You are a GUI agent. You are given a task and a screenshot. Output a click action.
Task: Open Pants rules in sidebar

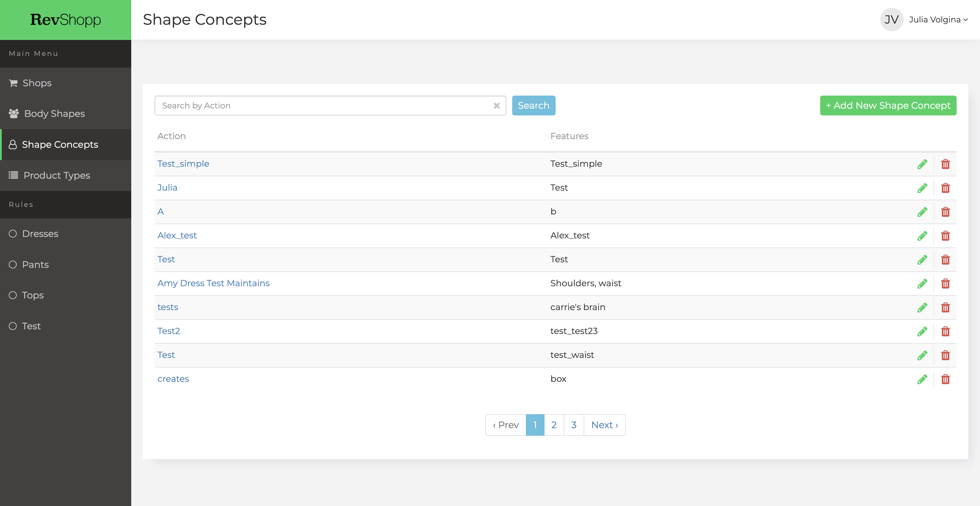[65, 264]
